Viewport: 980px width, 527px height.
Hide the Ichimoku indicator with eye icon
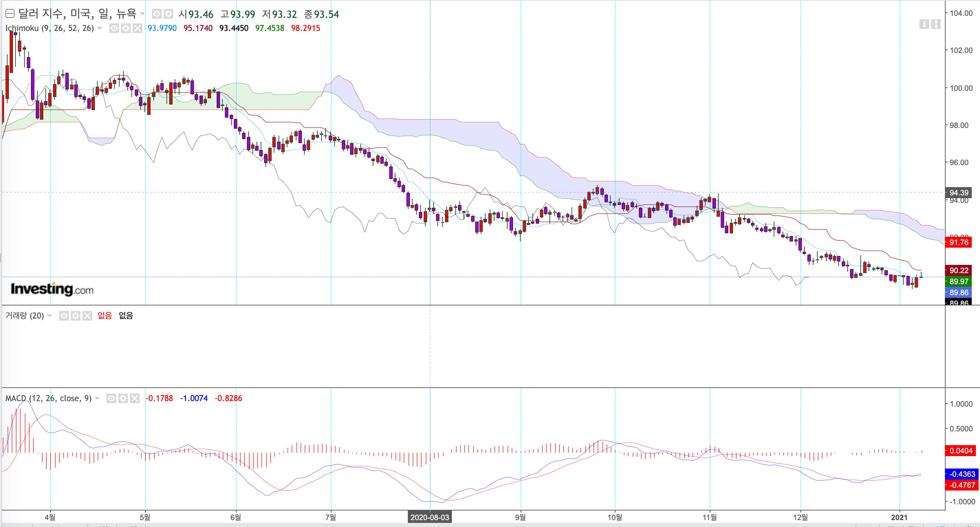click(114, 28)
